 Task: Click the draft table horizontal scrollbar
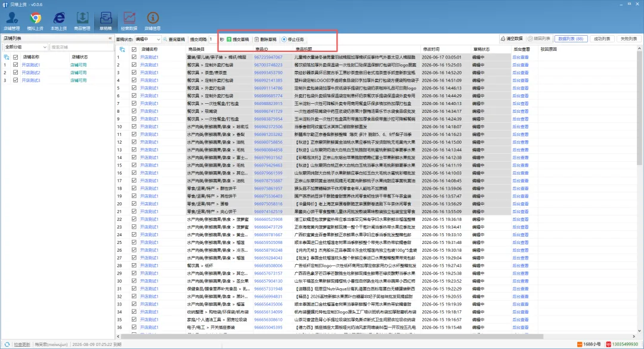[x=333, y=336]
